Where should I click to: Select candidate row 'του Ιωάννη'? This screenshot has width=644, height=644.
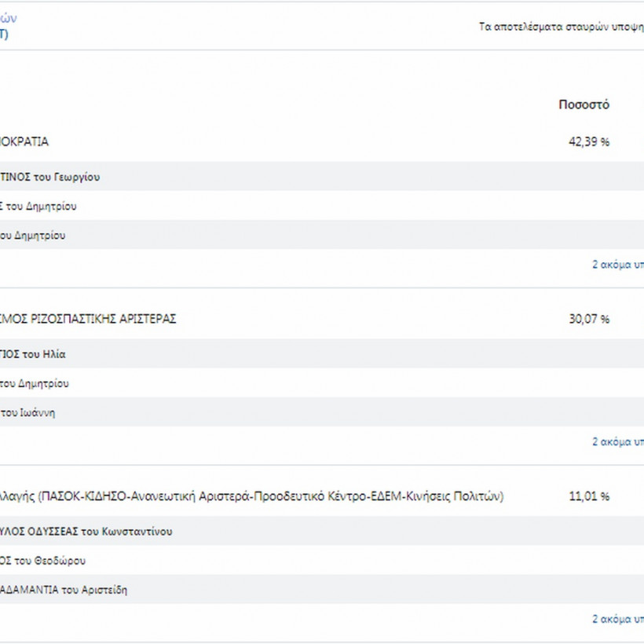28,413
